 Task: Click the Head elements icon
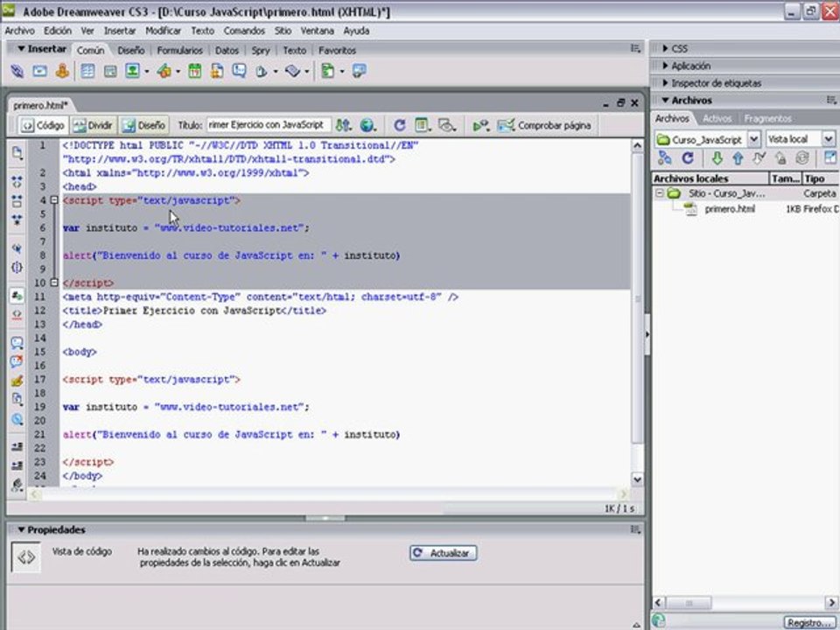[x=262, y=71]
